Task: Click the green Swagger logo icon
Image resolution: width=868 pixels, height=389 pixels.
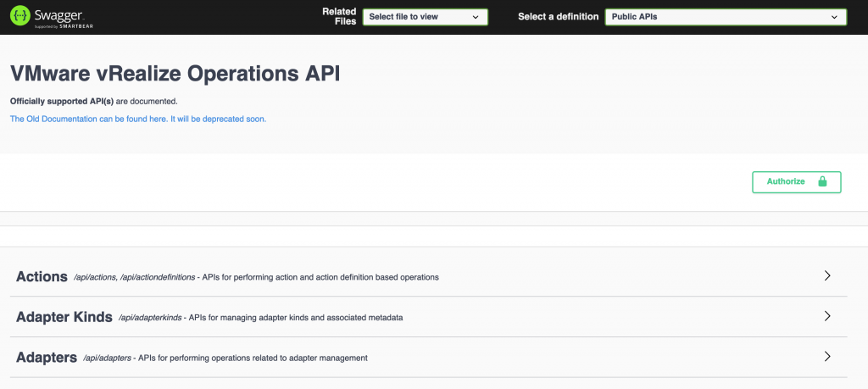Action: pos(20,16)
